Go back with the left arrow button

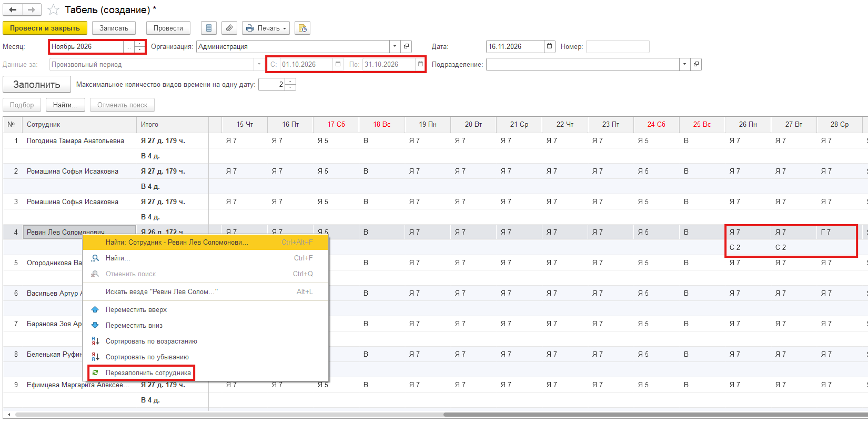13,9
